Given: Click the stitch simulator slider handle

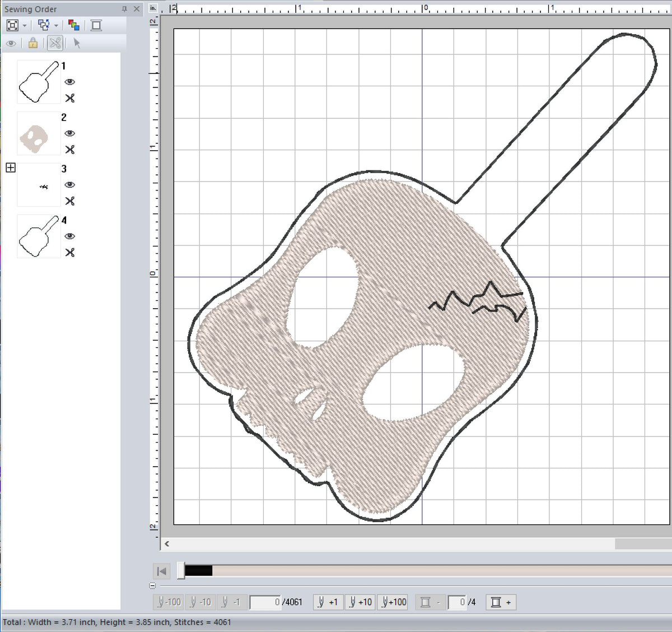Looking at the screenshot, I should 181,570.
